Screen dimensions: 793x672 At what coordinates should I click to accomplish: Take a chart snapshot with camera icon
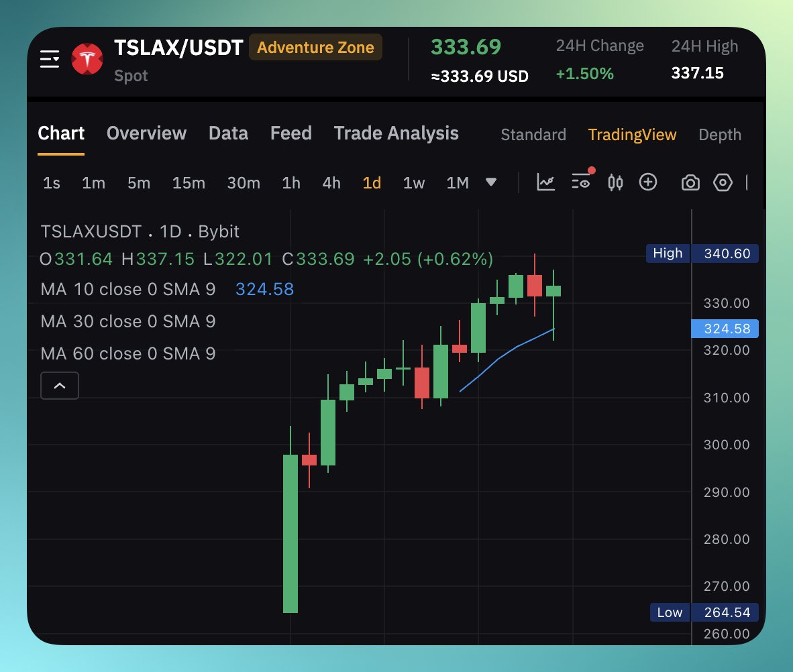coord(690,182)
